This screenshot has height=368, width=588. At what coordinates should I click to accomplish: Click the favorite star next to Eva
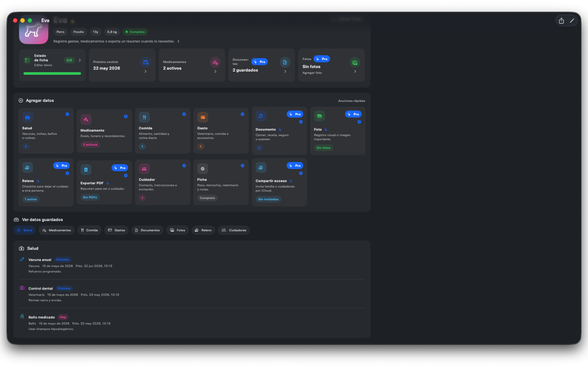73,21
